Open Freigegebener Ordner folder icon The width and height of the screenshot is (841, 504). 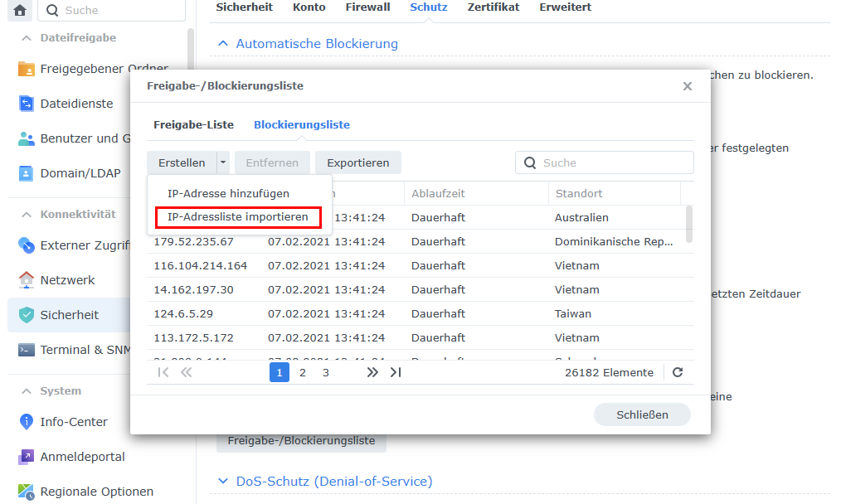click(27, 69)
